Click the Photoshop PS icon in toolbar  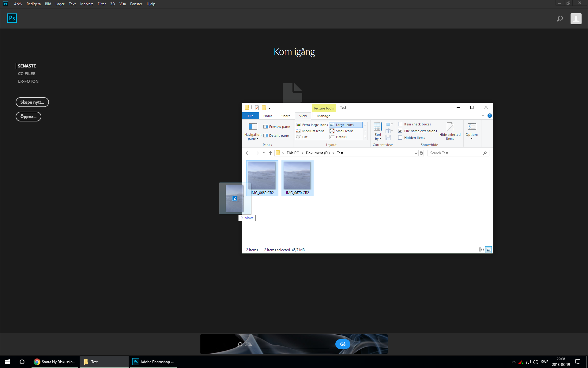[x=11, y=18]
